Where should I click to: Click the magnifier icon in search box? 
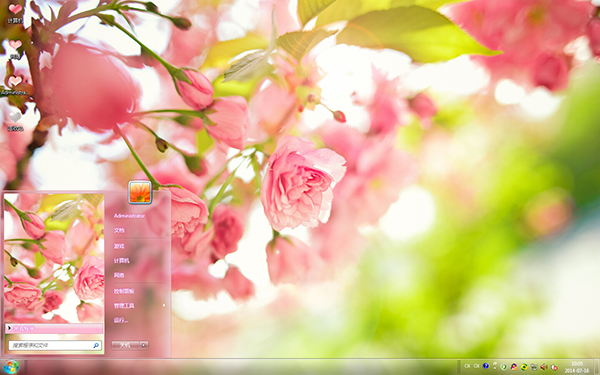(96, 345)
